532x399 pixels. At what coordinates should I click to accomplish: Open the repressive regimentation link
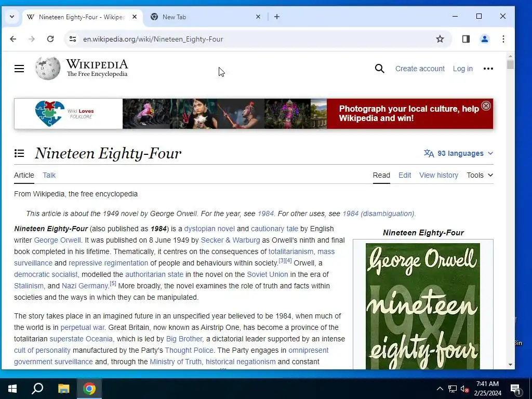point(108,263)
